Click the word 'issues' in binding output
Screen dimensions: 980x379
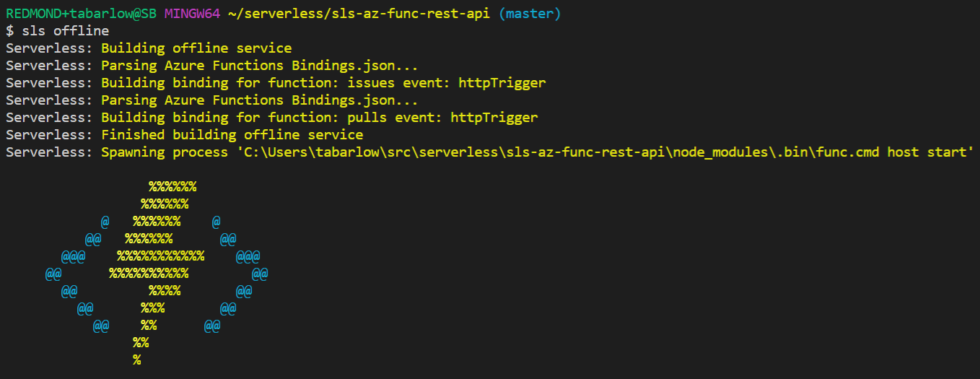(x=370, y=83)
